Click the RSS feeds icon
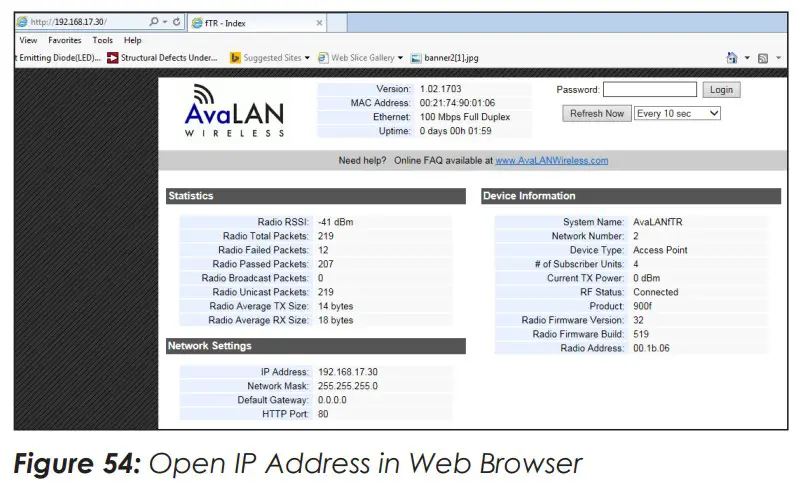 click(765, 59)
